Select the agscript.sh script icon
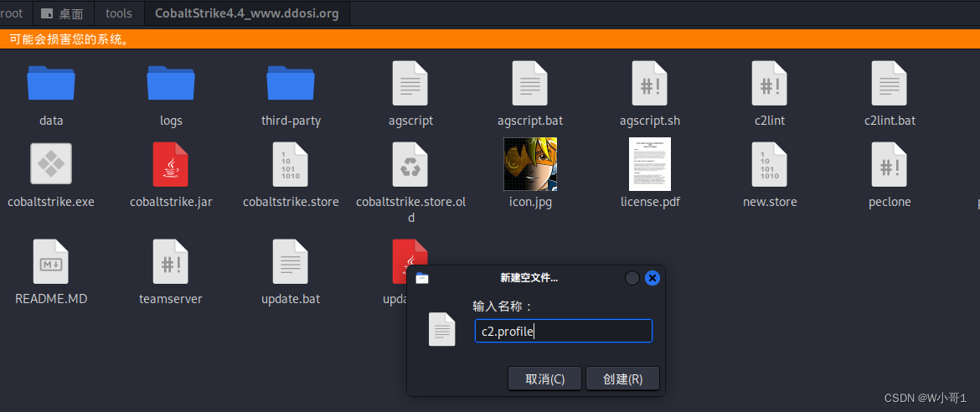This screenshot has height=412, width=980. click(x=650, y=83)
